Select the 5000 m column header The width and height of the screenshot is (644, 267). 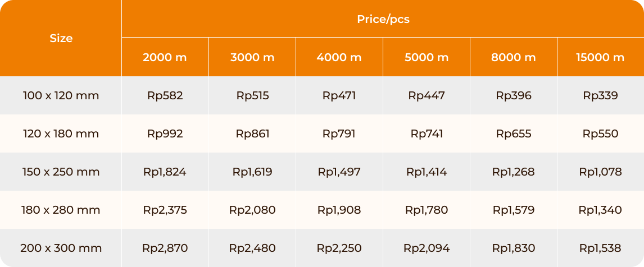[427, 57]
